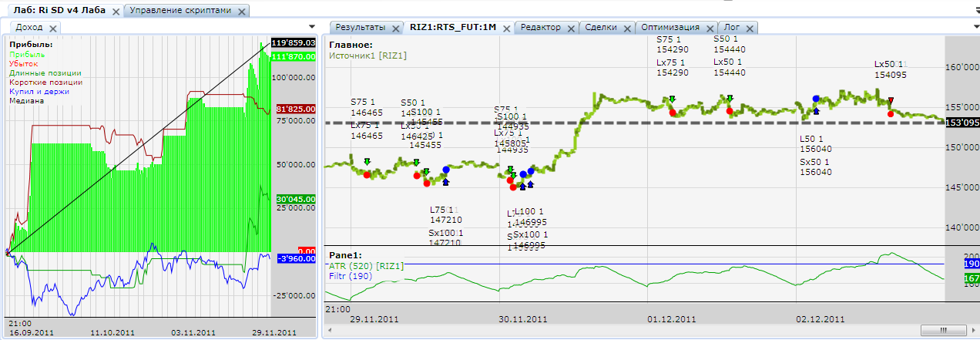Close the 'RIZ1:RTS_FUT:1M' chart tab

point(505,28)
